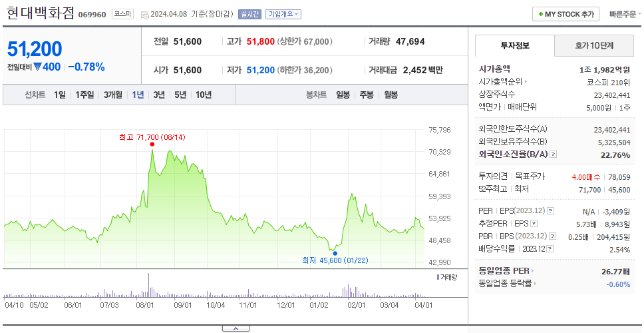Click help icon beside 추정PER EPS
The width and height of the screenshot is (644, 333).
point(534,224)
